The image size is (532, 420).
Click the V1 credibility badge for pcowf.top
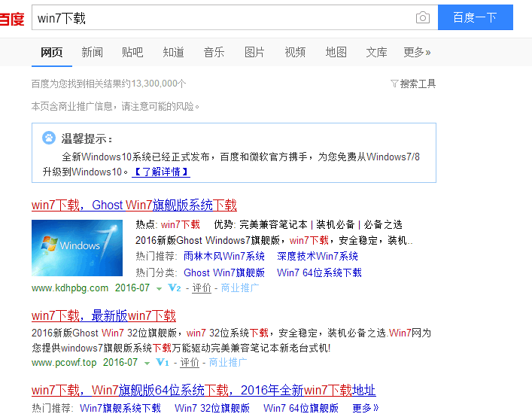pos(163,362)
